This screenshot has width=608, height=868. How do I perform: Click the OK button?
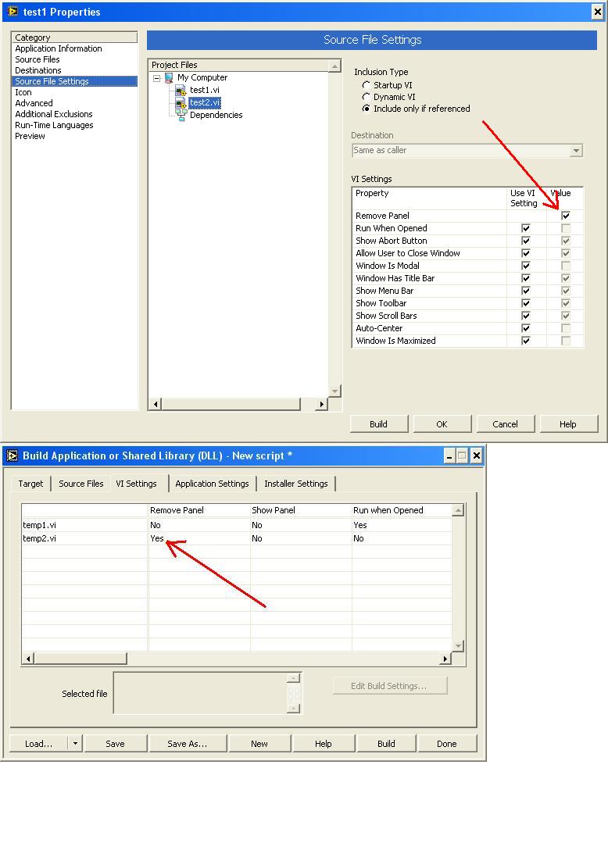[x=442, y=424]
